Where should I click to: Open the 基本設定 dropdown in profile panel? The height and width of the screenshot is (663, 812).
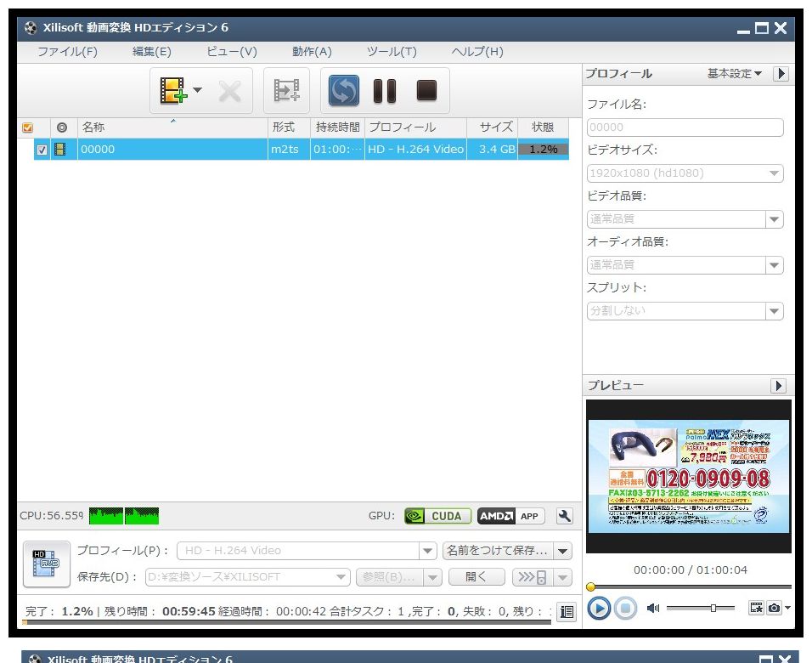point(735,74)
